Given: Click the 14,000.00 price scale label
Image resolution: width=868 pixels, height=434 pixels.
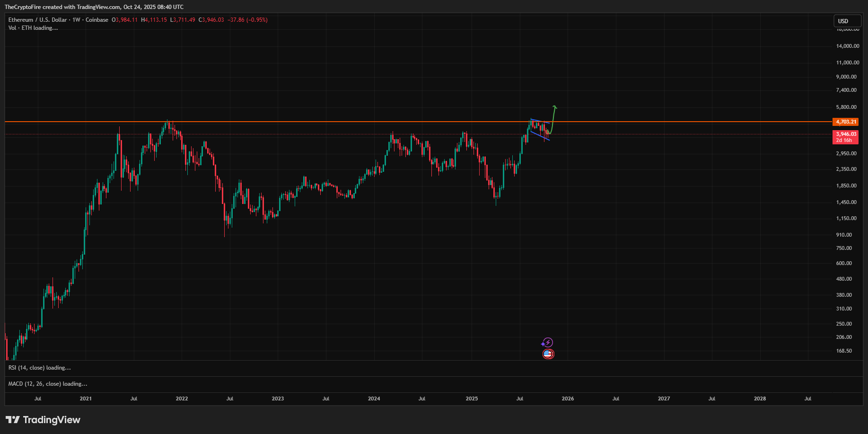Looking at the screenshot, I should point(848,46).
